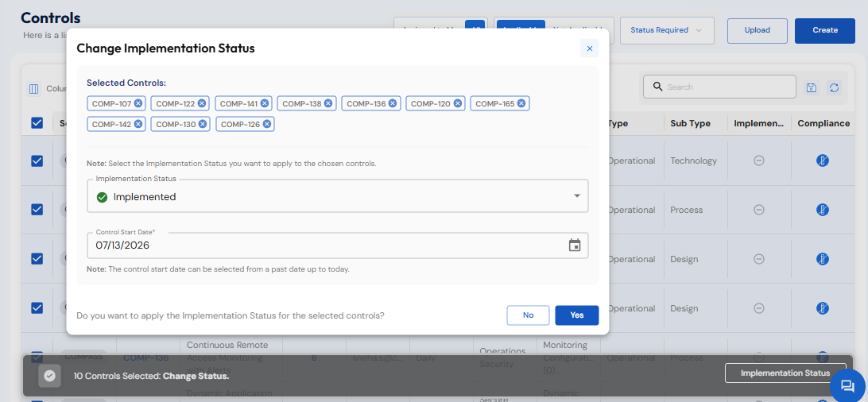Open the chat support bubble
This screenshot has height=402, width=868.
pos(848,385)
